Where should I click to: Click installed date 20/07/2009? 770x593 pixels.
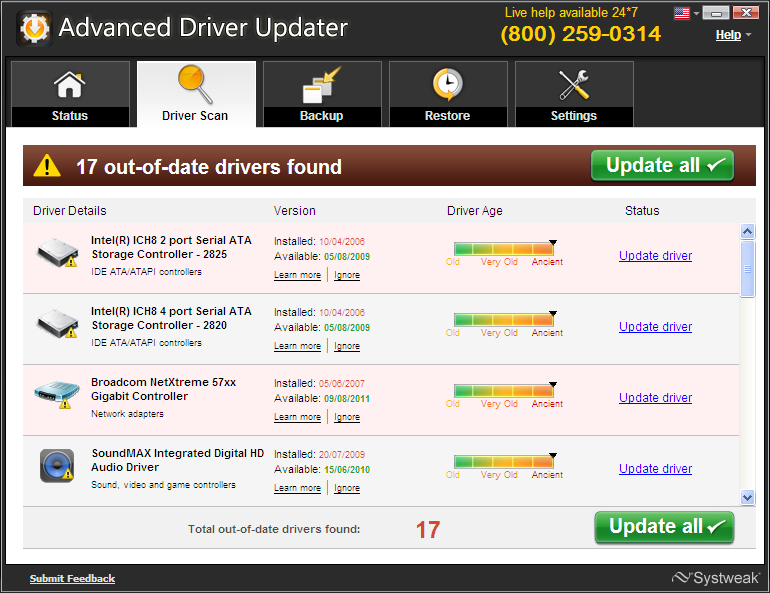click(342, 455)
